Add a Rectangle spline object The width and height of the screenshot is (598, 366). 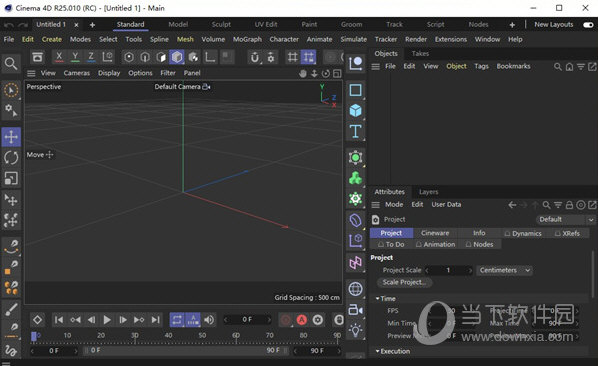click(355, 90)
